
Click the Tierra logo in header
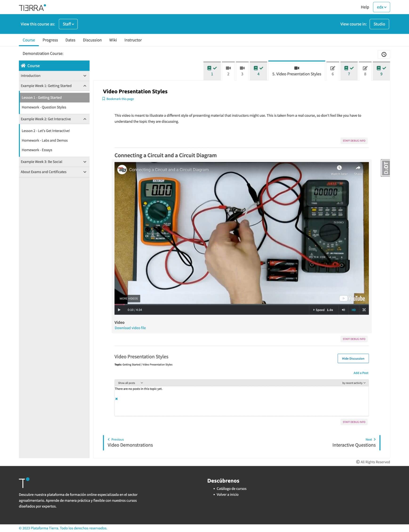(32, 8)
